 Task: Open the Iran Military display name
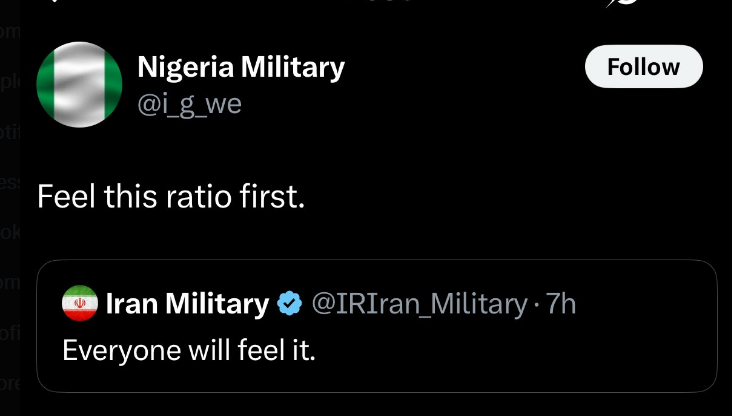click(x=188, y=303)
